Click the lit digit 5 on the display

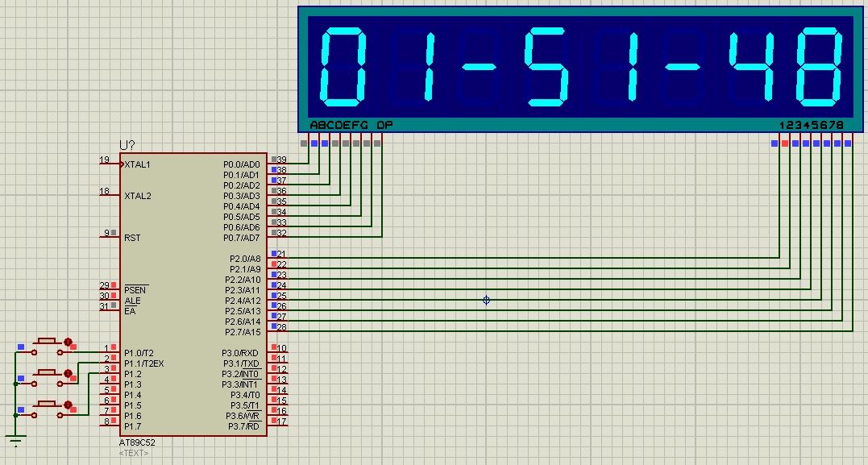(547, 66)
